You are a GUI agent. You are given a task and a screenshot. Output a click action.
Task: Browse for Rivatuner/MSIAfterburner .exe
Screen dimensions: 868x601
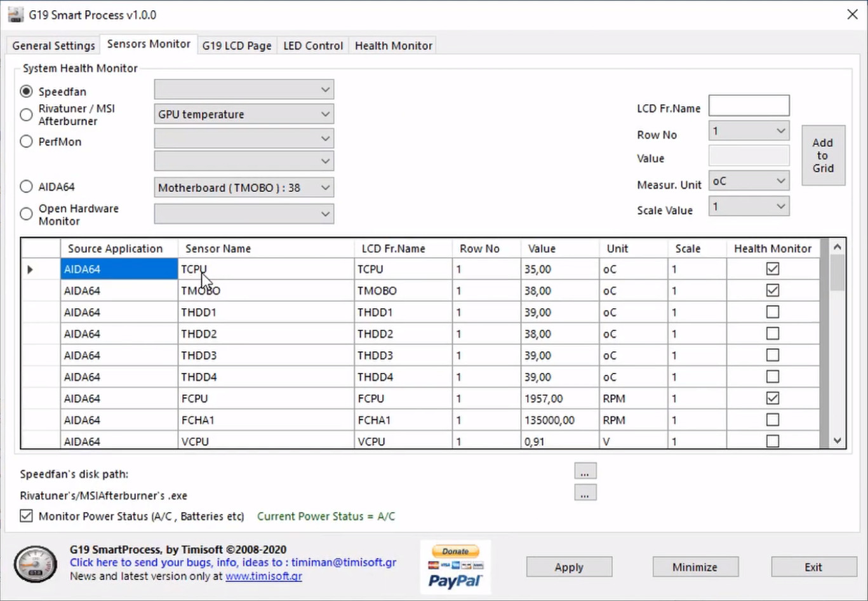[585, 493]
